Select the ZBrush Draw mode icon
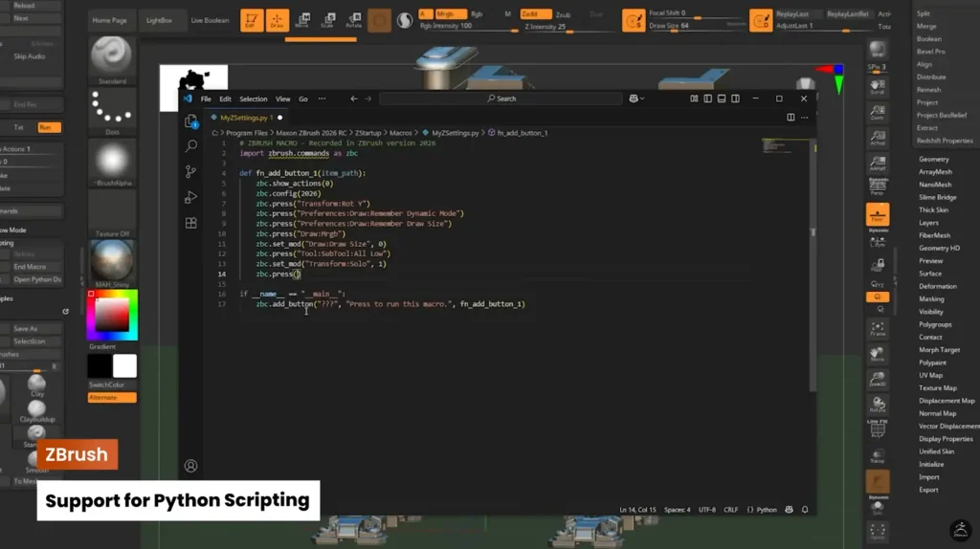 (277, 20)
